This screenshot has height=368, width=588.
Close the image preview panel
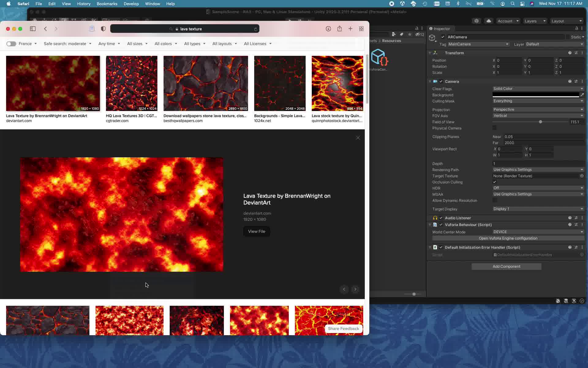tap(358, 138)
